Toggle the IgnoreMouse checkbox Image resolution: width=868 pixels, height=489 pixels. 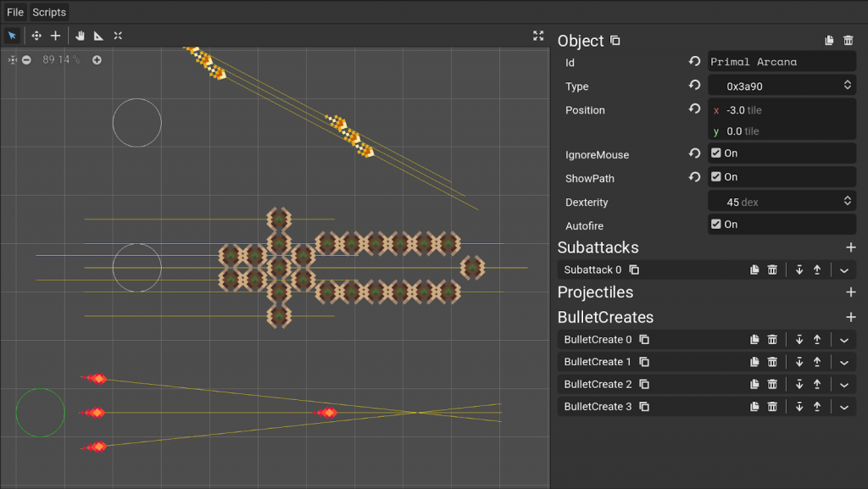[x=716, y=153]
